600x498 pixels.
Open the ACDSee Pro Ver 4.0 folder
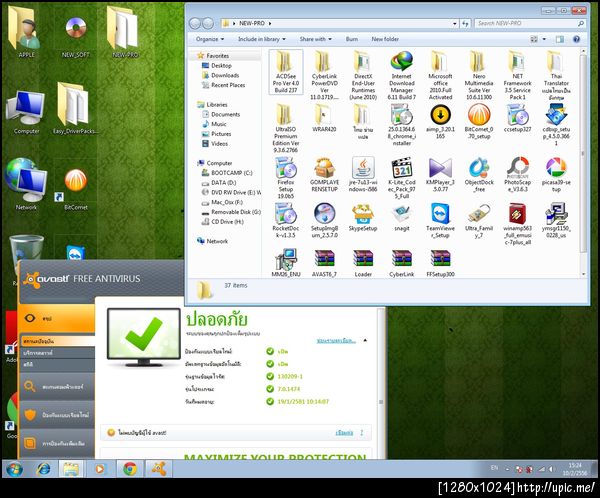286,72
